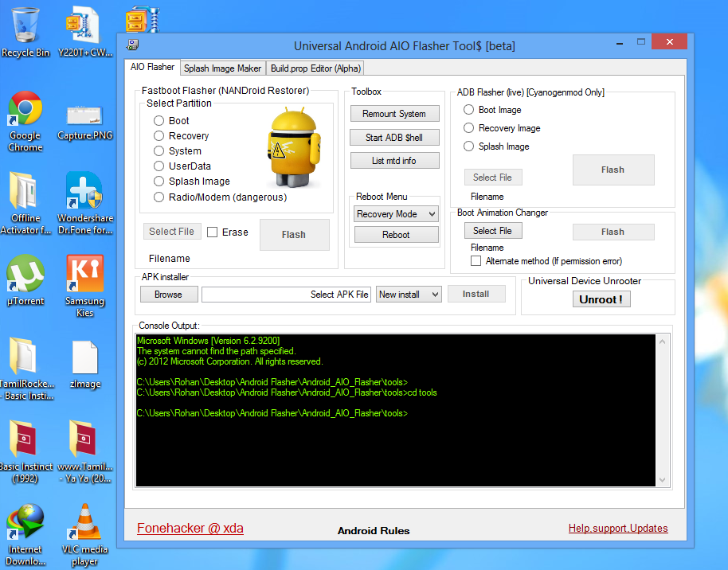Open Google Chrome desktop shortcut
The image size is (728, 570).
(x=25, y=111)
